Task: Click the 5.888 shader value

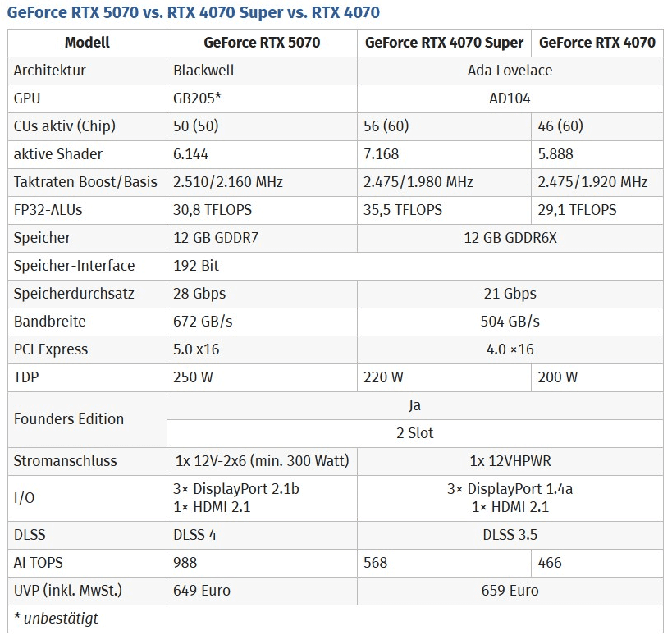Action: pyautogui.click(x=555, y=153)
